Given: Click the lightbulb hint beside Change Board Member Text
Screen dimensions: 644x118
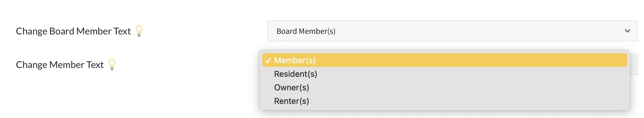Looking at the screenshot, I should pyautogui.click(x=139, y=31).
